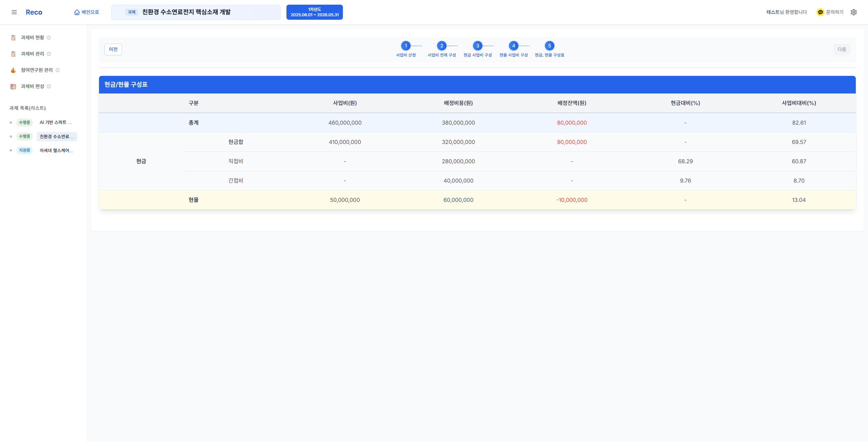Click red 배정잔액 value 90,000,000
Screen dimensions: 868x442
coord(572,142)
